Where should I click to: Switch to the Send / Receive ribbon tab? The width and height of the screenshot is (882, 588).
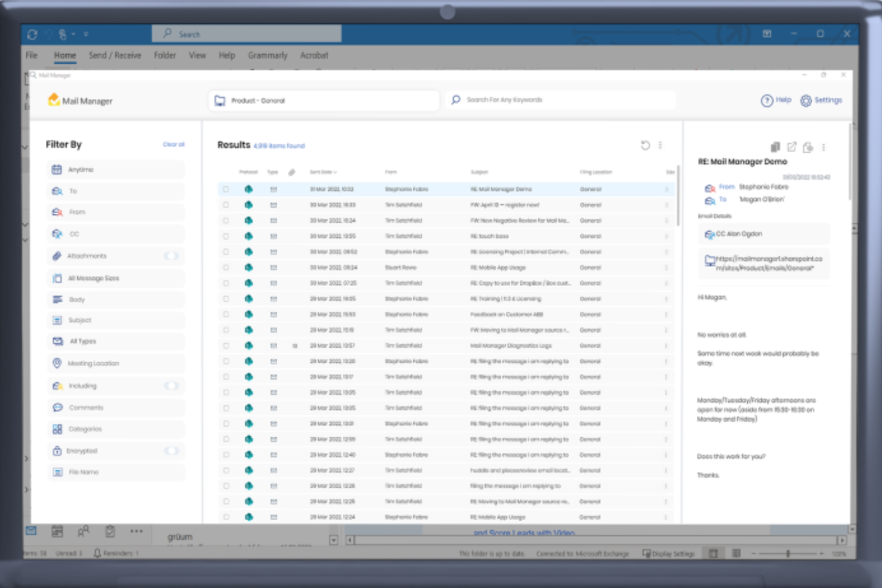[114, 55]
